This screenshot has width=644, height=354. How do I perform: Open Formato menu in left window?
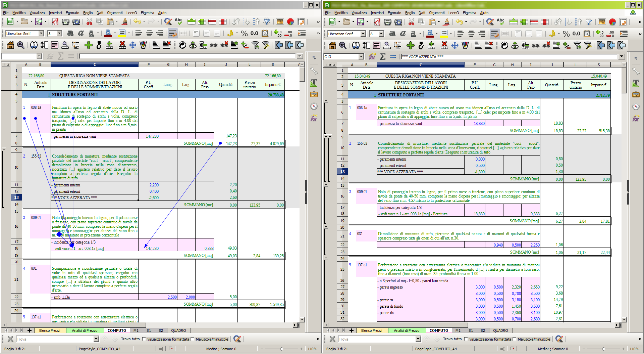(x=72, y=13)
